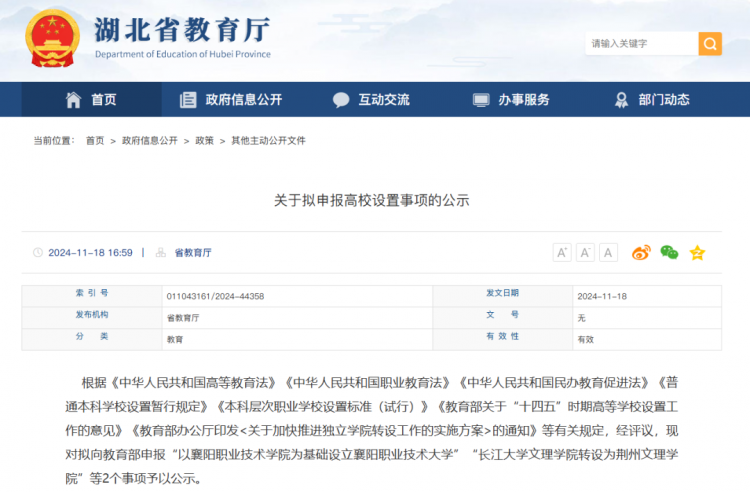Image resolution: width=750 pixels, height=492 pixels.
Task: Share article to Weibo
Action: (x=641, y=252)
